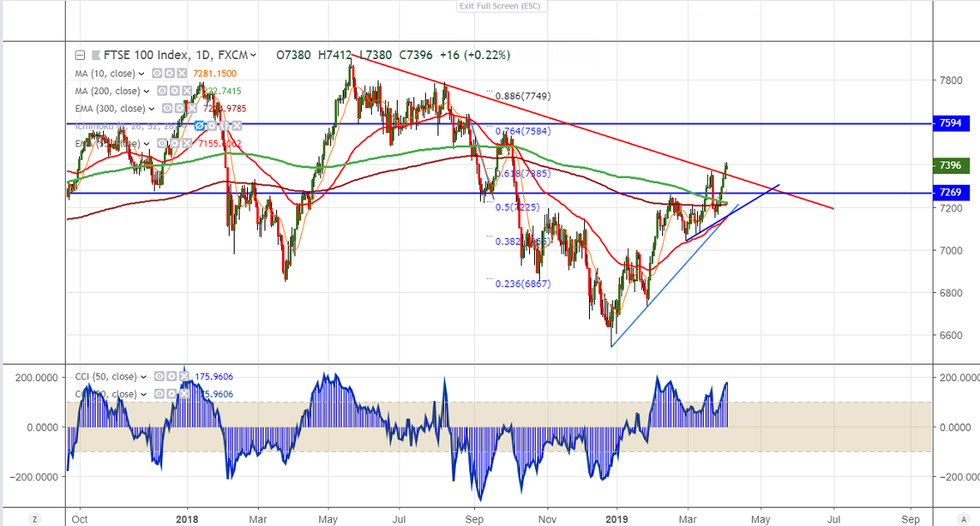This screenshot has width=980, height=526.
Task: Click the 6600 price axis label
Action: pyautogui.click(x=950, y=335)
